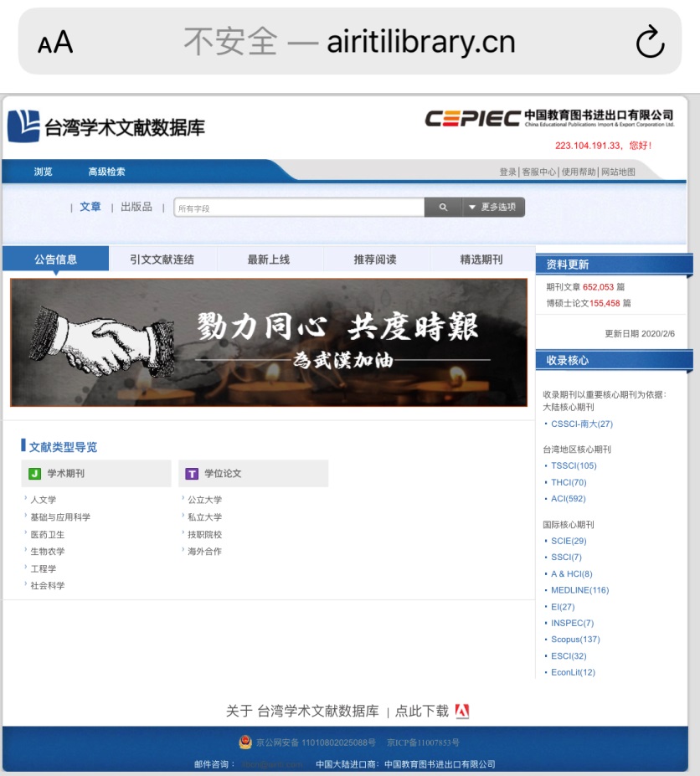Tap the Safari reload page icon
700x776 pixels.
click(x=650, y=42)
